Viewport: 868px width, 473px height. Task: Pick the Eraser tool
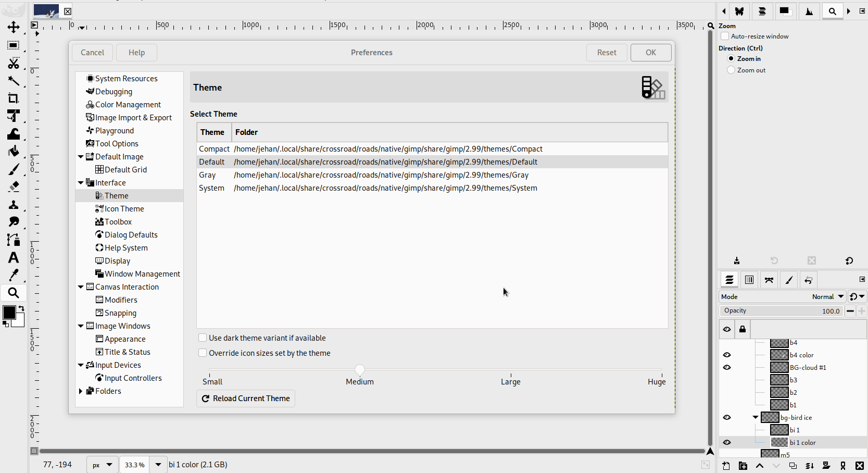click(x=14, y=186)
